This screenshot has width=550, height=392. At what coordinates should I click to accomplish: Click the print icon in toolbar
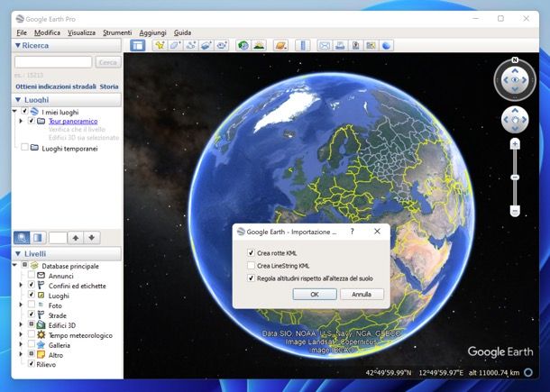[340, 45]
